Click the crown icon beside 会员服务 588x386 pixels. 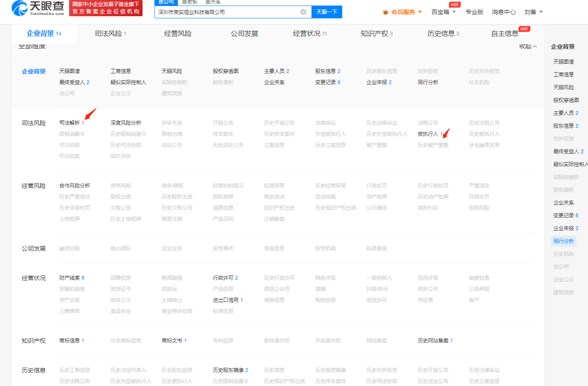386,12
